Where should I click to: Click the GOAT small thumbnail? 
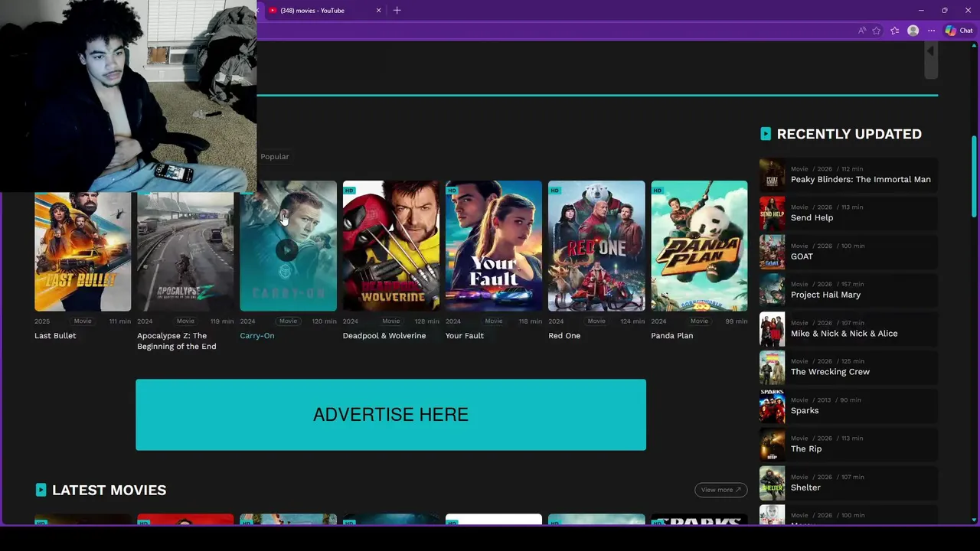[x=772, y=252]
